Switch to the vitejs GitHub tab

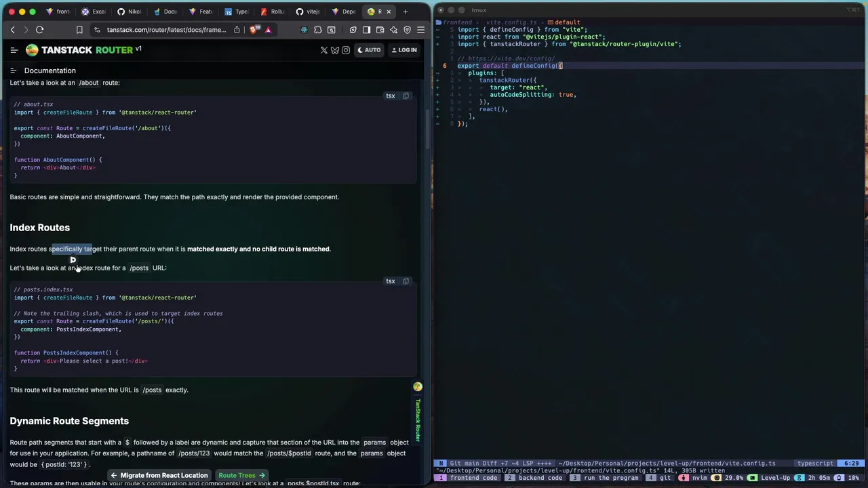coord(308,12)
